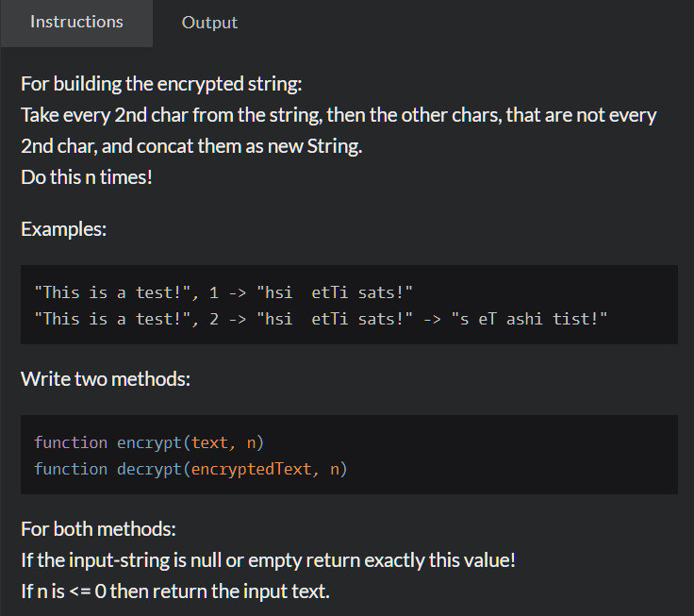This screenshot has width=694, height=616.
Task: Click the "Examples:" heading
Action: [x=63, y=229]
